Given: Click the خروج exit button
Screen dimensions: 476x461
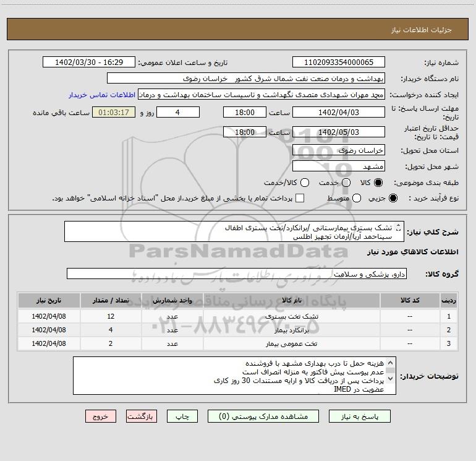Looking at the screenshot, I should 101,416.
